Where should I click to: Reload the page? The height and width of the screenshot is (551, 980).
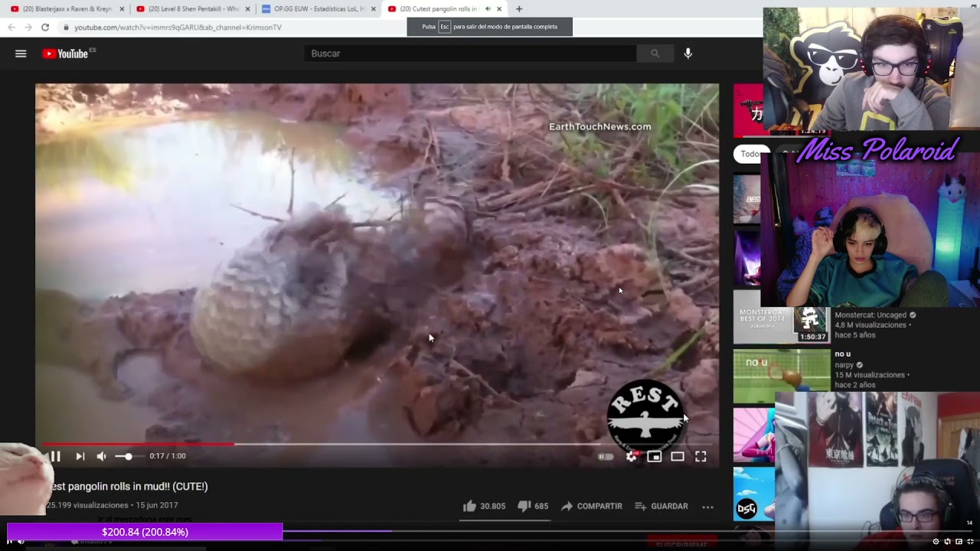(45, 27)
